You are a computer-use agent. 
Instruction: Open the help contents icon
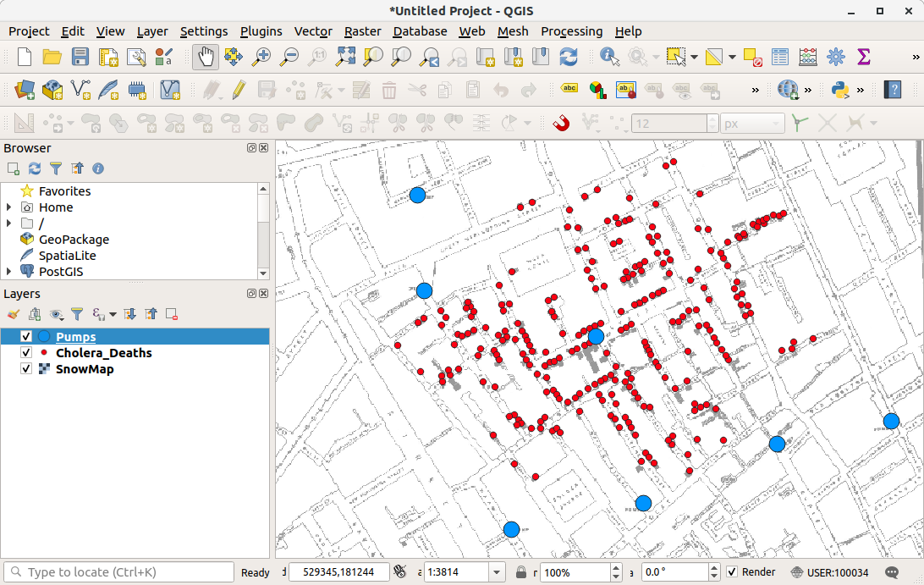[x=893, y=91]
